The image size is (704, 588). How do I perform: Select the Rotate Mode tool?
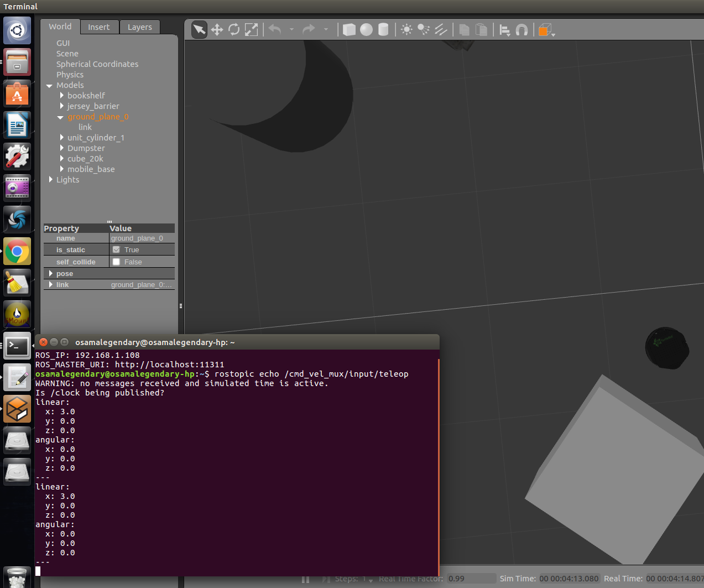pyautogui.click(x=234, y=29)
